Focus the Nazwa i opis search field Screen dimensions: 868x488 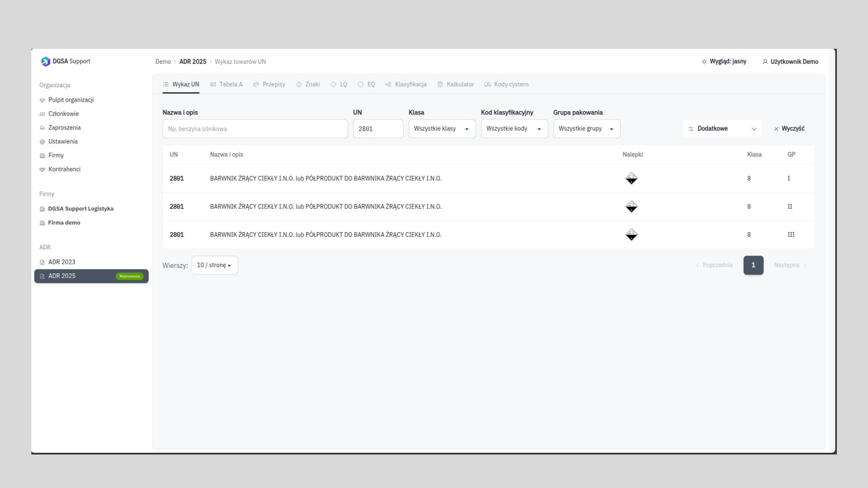tap(255, 129)
